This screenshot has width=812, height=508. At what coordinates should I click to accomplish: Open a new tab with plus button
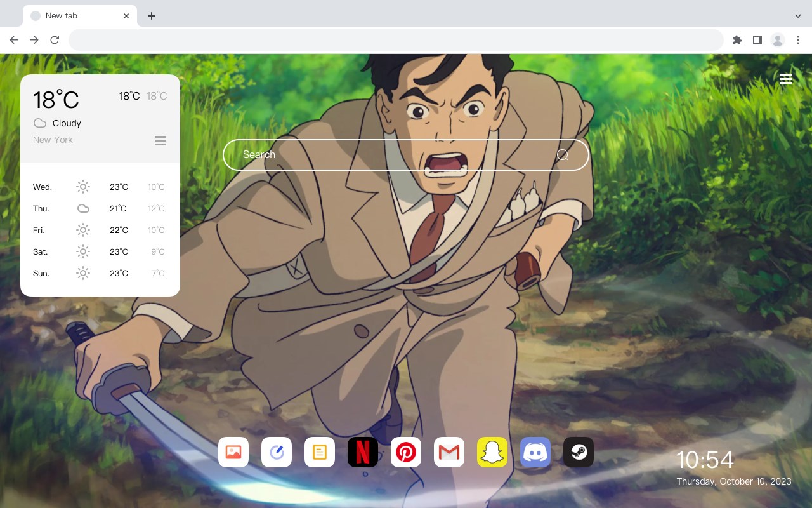151,16
